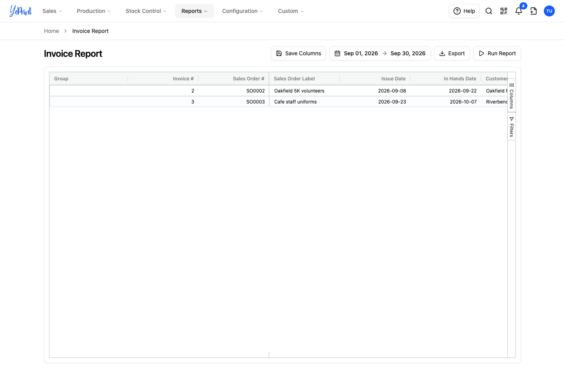565x392 pixels.
Task: Select the in hands date 2026-09-22
Action: (x=446, y=91)
